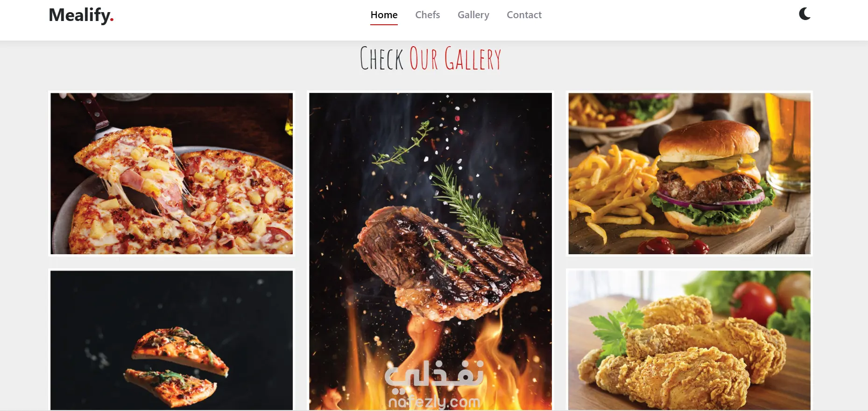The image size is (868, 411).
Task: Click the rosemary sprig above the steak
Action: click(x=465, y=205)
